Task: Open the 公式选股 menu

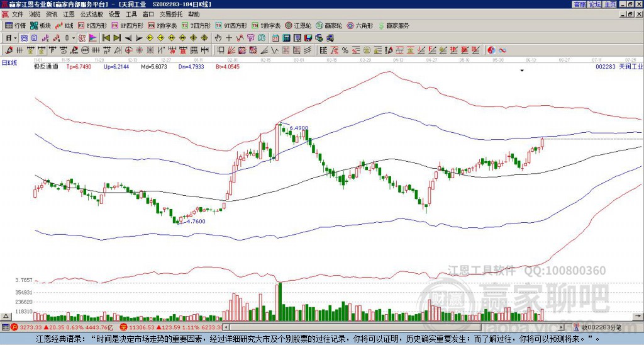Action: click(x=92, y=14)
